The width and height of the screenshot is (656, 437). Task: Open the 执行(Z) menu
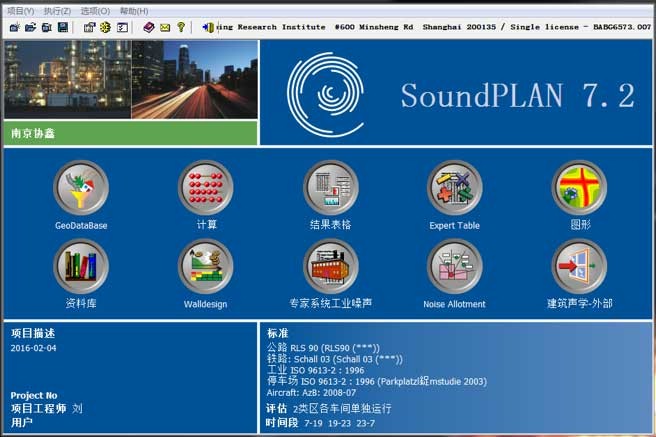point(57,10)
